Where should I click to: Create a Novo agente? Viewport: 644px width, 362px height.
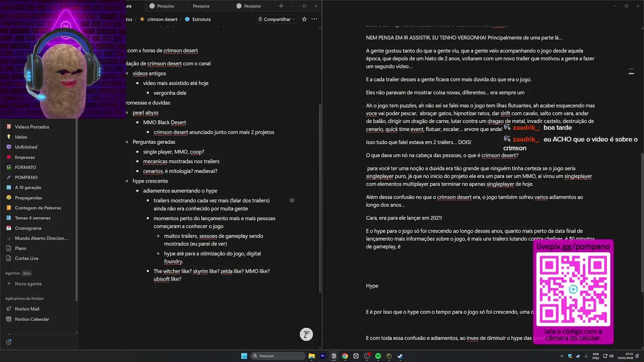[28, 284]
